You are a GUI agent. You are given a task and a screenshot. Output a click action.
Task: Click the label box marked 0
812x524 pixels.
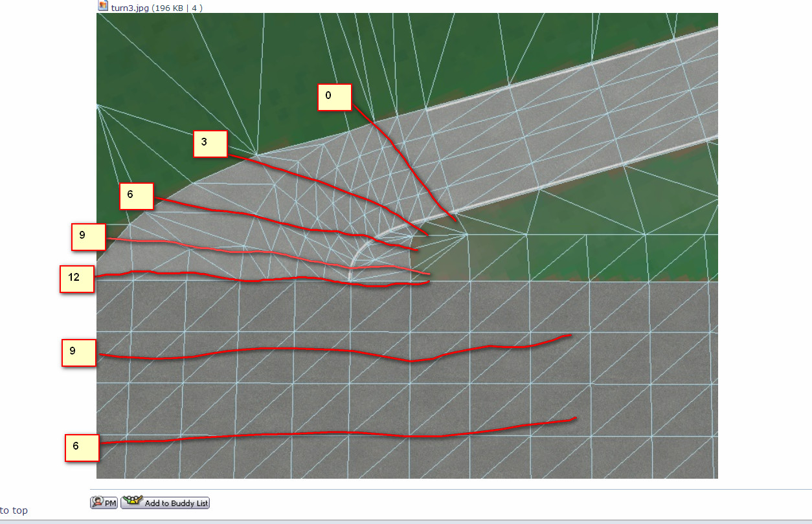[334, 97]
